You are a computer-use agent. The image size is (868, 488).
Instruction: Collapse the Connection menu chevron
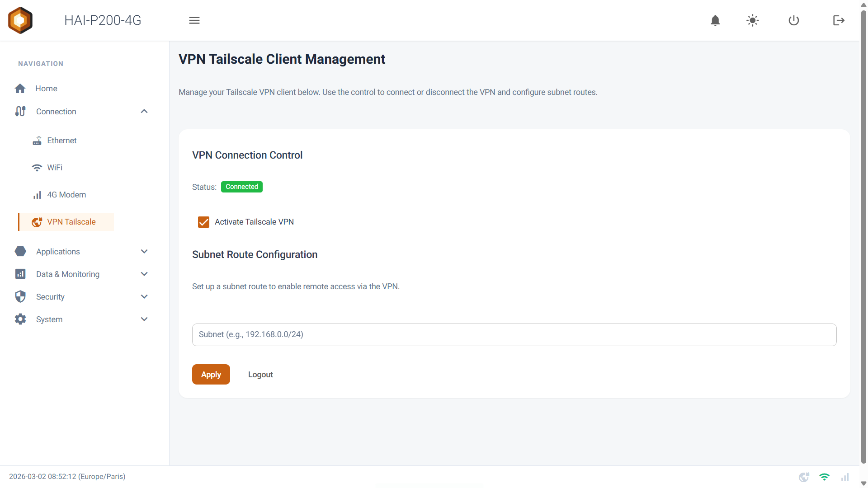pos(144,111)
